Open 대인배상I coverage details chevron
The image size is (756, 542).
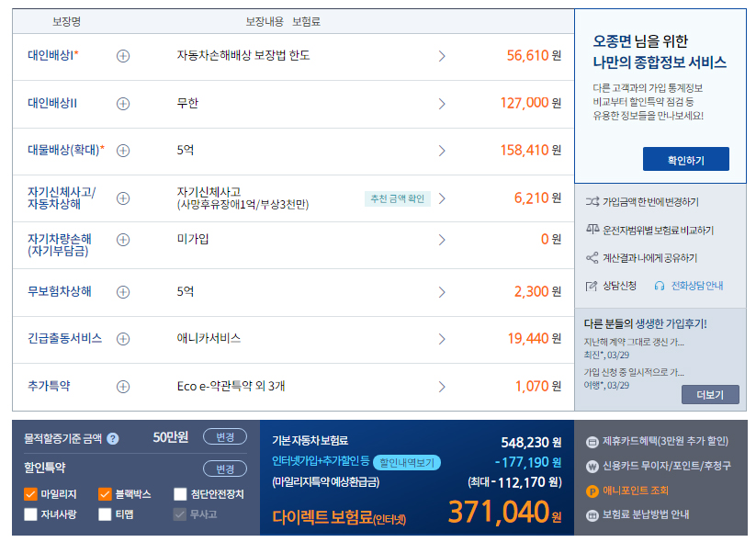(x=442, y=56)
